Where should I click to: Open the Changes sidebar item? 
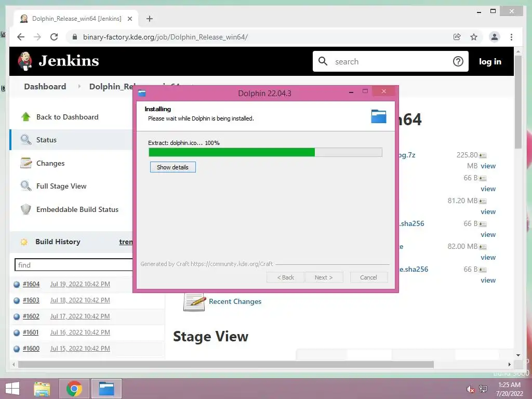pyautogui.click(x=50, y=163)
